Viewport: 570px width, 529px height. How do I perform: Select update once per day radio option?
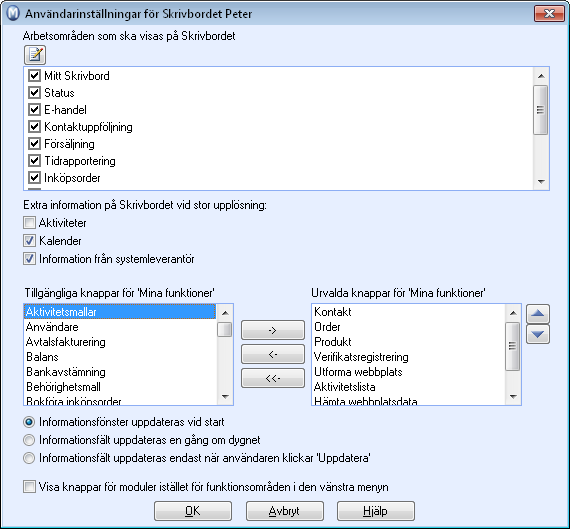click(29, 440)
